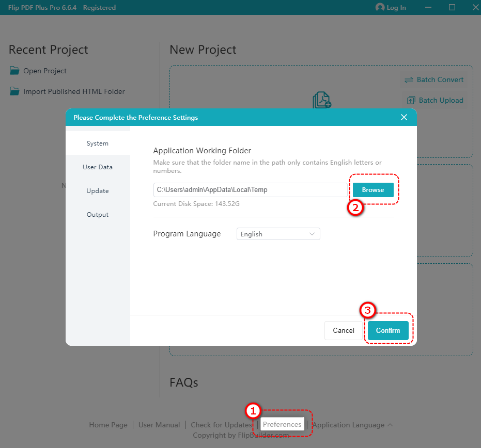481x448 pixels.
Task: Open the Home Page link
Action: (108, 425)
